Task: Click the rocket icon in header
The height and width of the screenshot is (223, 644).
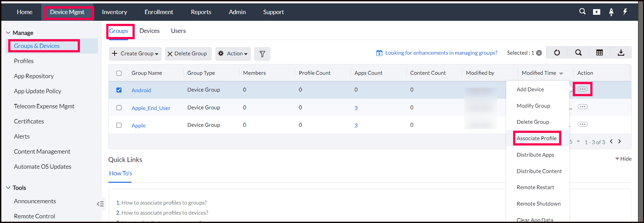Action: pyautogui.click(x=611, y=12)
